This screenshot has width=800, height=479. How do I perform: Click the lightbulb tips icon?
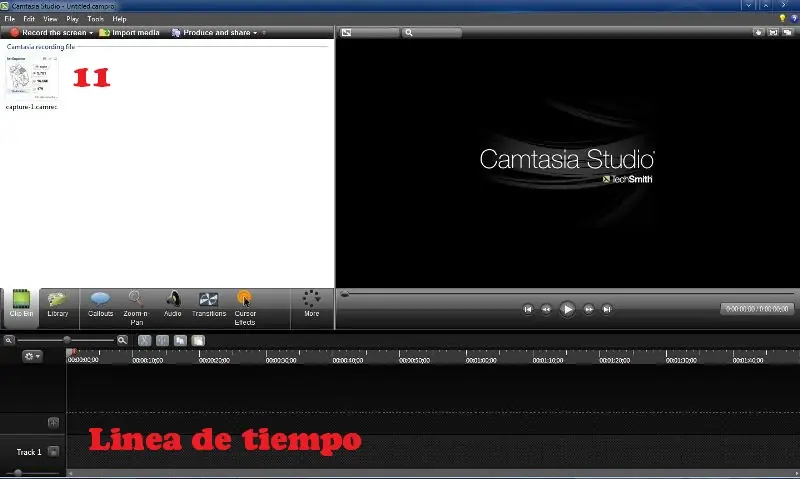click(782, 18)
